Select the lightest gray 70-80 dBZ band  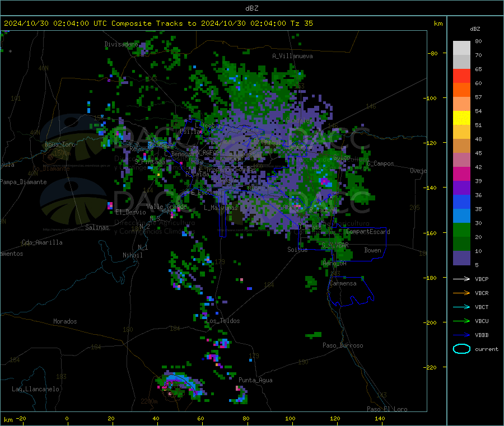pos(461,48)
